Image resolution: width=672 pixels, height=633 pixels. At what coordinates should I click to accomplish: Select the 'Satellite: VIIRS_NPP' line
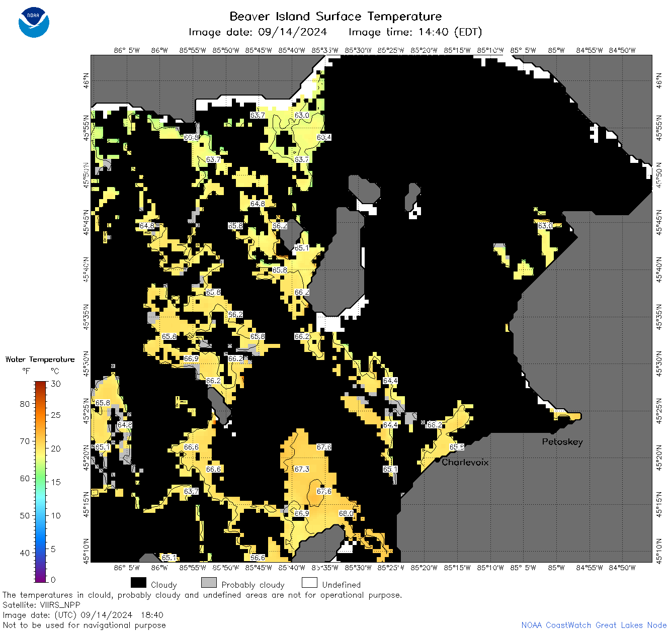coord(41,605)
